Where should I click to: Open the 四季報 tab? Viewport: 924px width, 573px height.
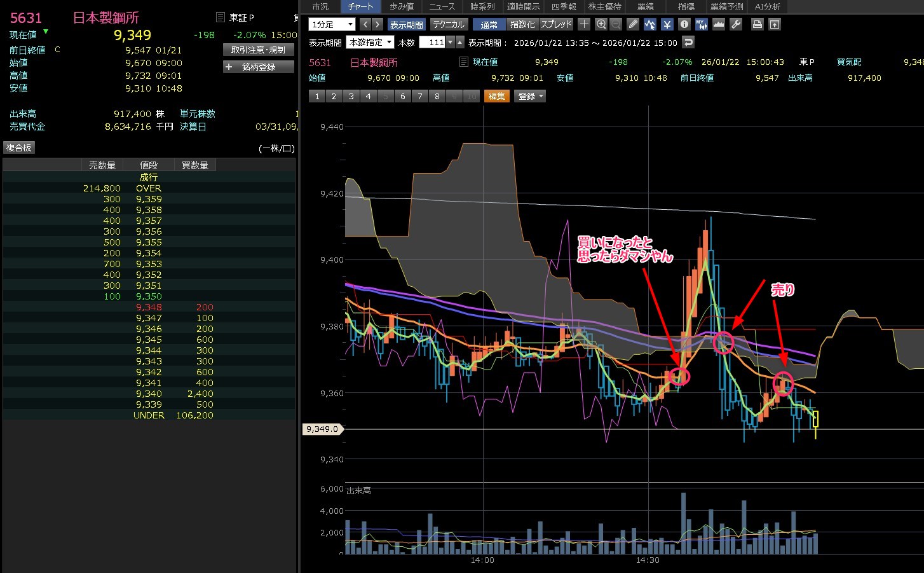[x=564, y=6]
